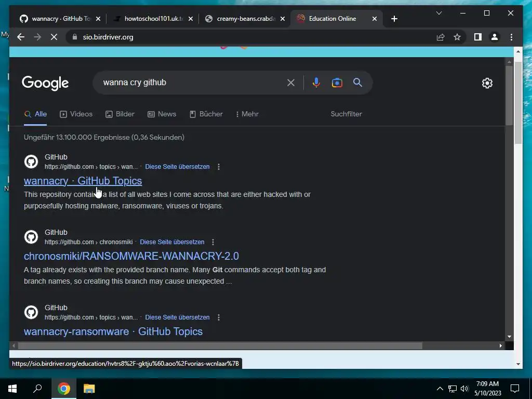Click the padlock site info icon
This screenshot has width=532, height=399.
point(75,37)
